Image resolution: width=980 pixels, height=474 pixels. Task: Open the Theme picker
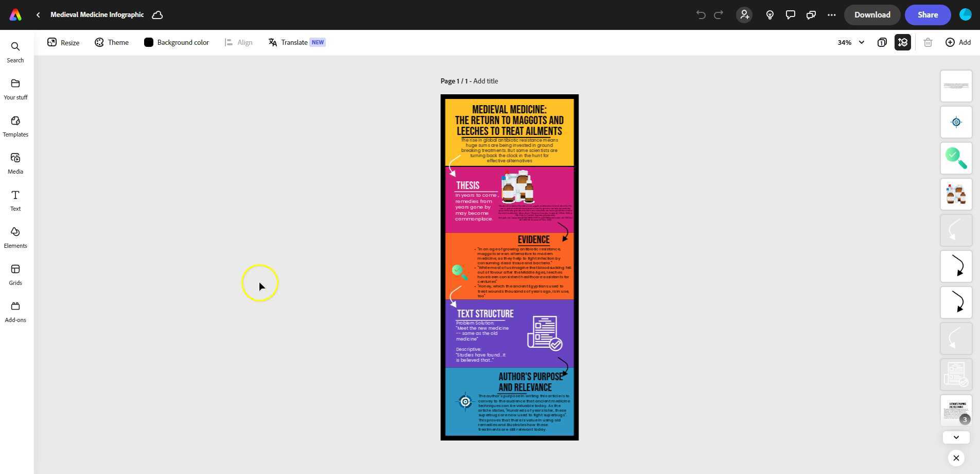pos(112,42)
